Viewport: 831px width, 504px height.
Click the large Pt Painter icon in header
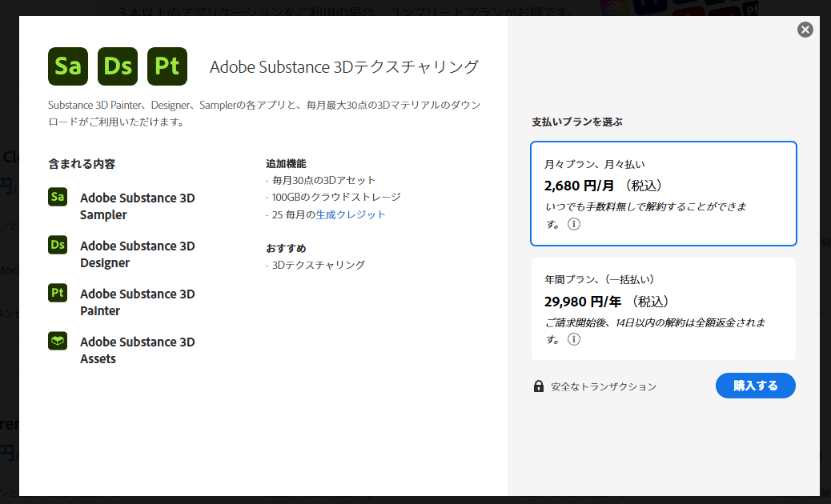167,66
